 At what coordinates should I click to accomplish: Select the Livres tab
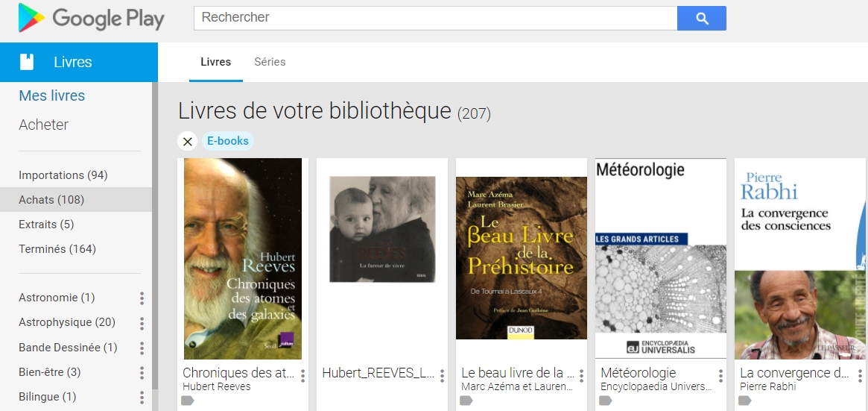pyautogui.click(x=216, y=62)
